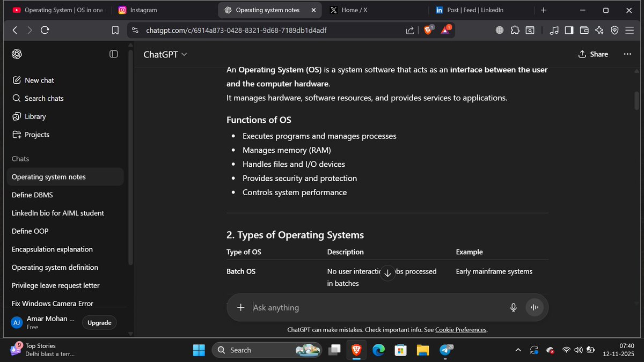Viewport: 644px width, 362px height.
Task: Jump to latest message with the down arrow
Action: point(387,273)
